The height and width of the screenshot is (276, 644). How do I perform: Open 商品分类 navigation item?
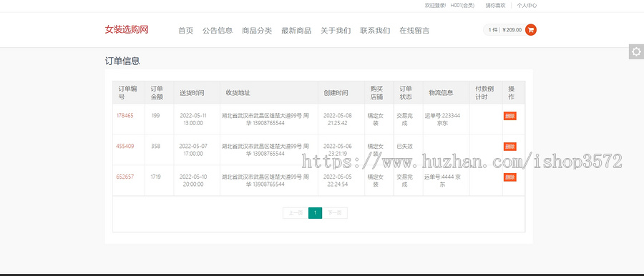point(257,31)
